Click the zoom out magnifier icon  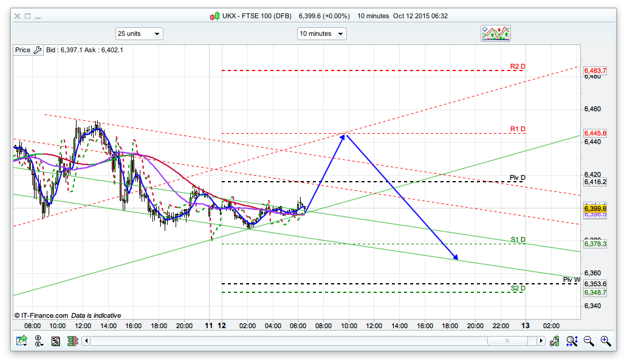[x=588, y=342]
